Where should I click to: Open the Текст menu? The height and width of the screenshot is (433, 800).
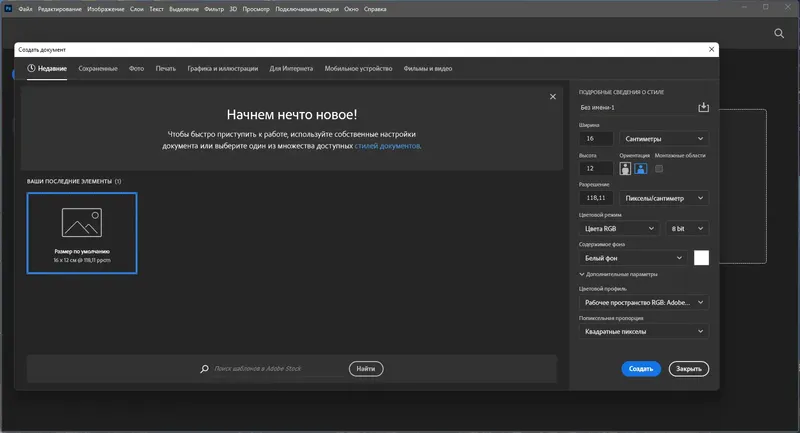tap(157, 9)
